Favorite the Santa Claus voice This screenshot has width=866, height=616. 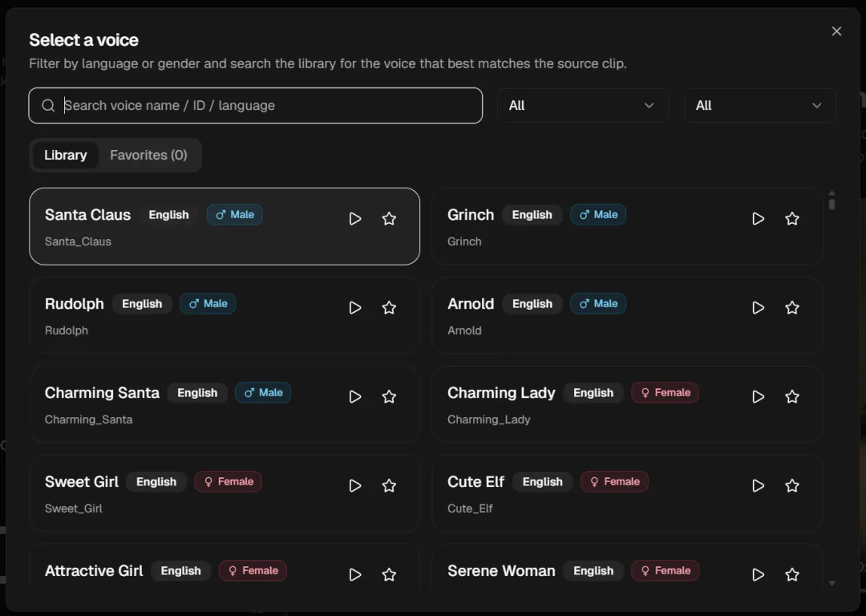point(389,219)
